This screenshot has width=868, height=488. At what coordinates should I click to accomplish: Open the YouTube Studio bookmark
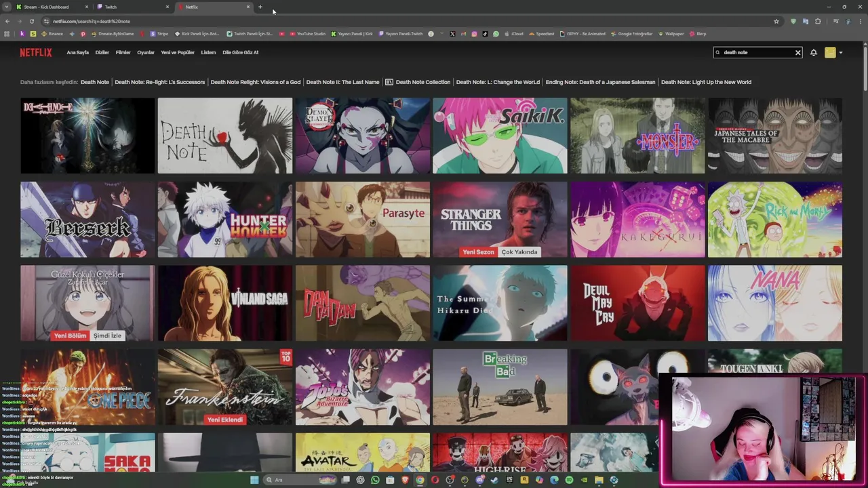click(x=308, y=34)
